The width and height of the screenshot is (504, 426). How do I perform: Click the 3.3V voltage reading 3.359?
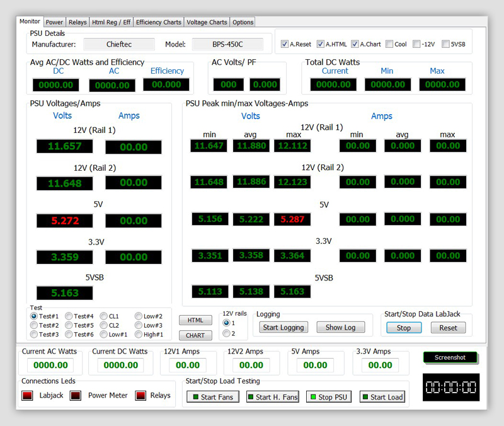(x=65, y=257)
